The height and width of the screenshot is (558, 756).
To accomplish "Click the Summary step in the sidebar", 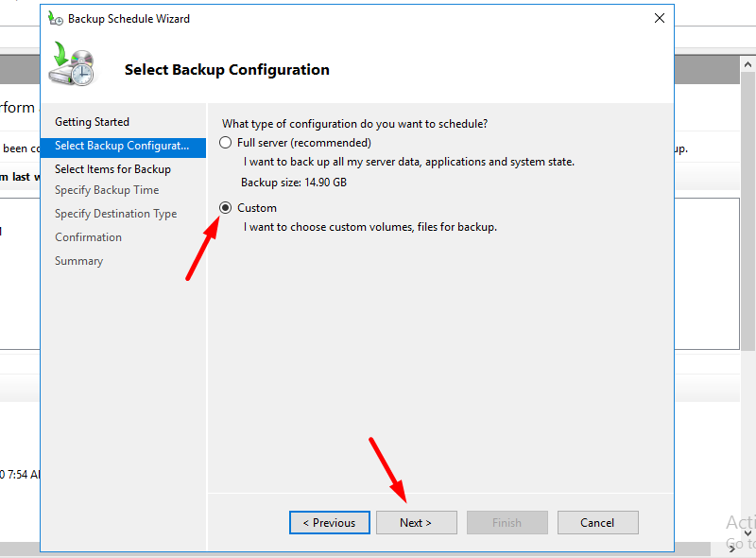I will pos(78,261).
